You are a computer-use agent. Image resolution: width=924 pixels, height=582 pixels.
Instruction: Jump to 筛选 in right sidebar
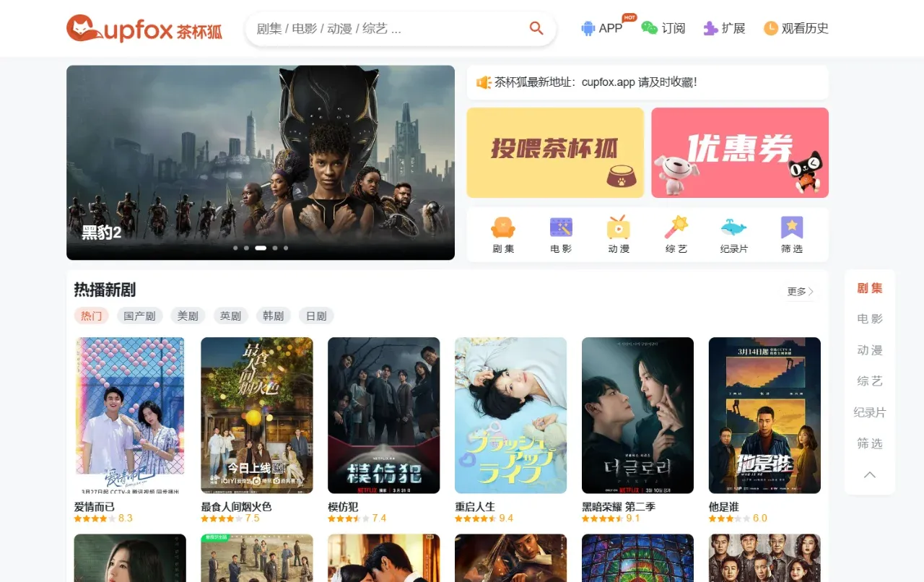[870, 443]
